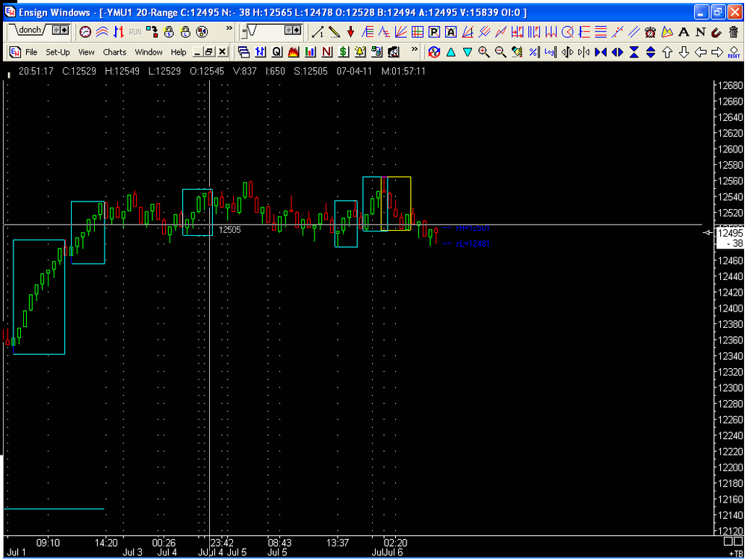Image resolution: width=747 pixels, height=560 pixels.
Task: Restore the inner chart window
Action: pyautogui.click(x=210, y=52)
